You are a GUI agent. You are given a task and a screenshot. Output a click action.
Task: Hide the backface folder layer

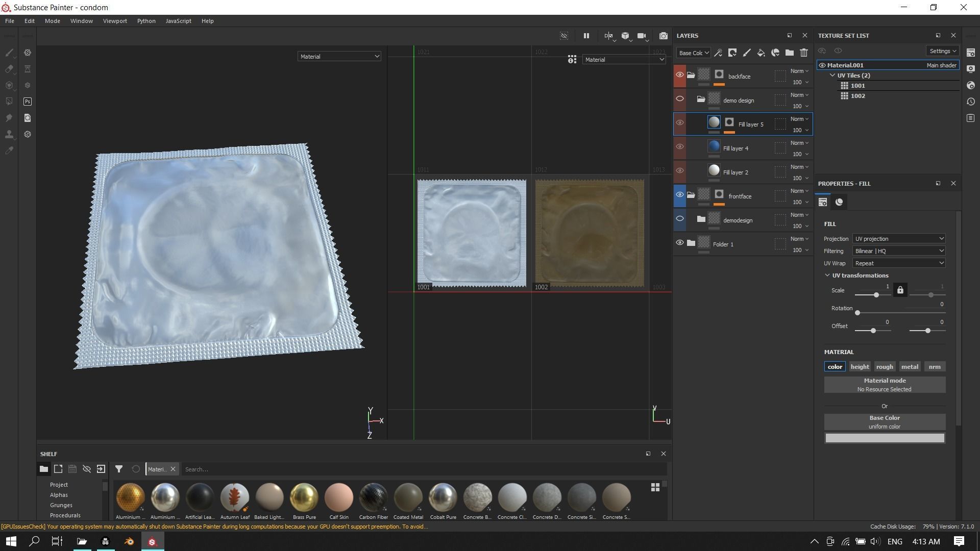(x=680, y=75)
